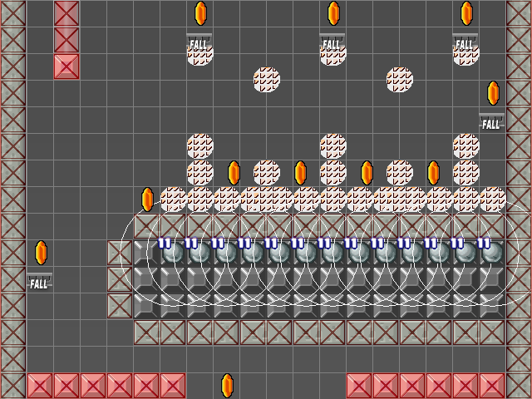
Task: Select second gem between the checkered ball stacks
Action: pos(300,173)
